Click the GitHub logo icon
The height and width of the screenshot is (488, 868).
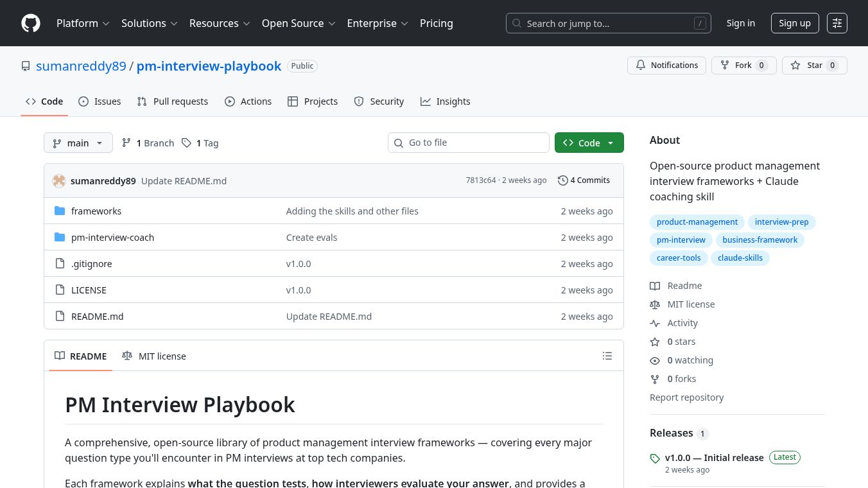click(31, 23)
